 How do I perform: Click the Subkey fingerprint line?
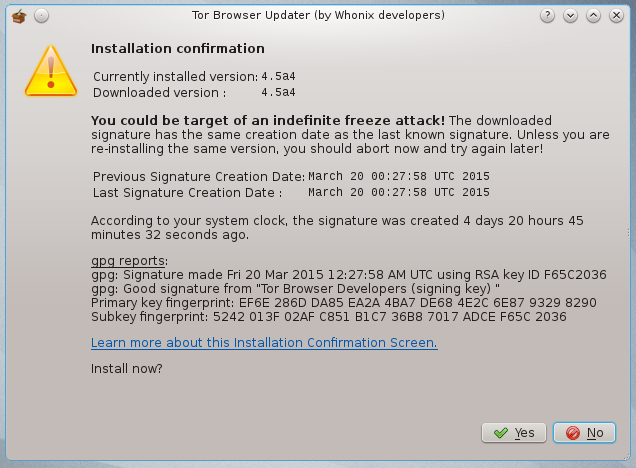point(328,317)
